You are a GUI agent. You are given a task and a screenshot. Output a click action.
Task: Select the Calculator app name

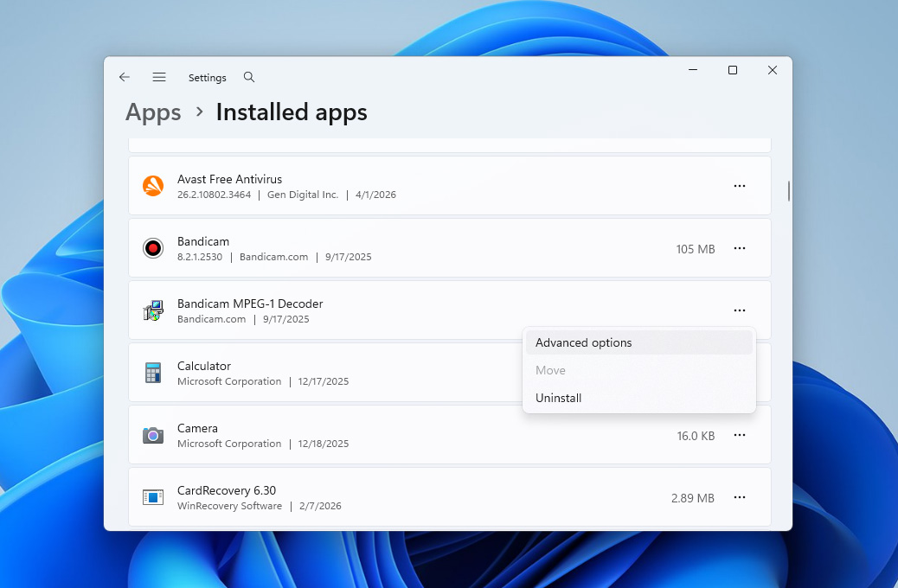[x=204, y=366]
